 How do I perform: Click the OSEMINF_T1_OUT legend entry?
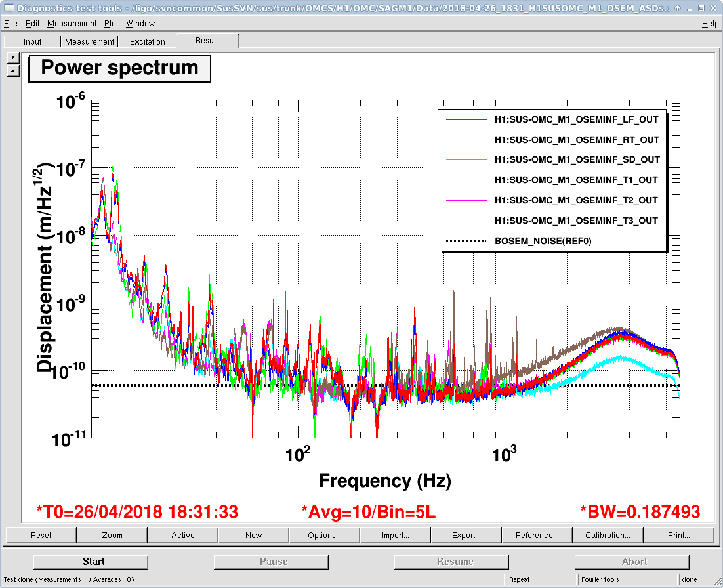[x=576, y=180]
